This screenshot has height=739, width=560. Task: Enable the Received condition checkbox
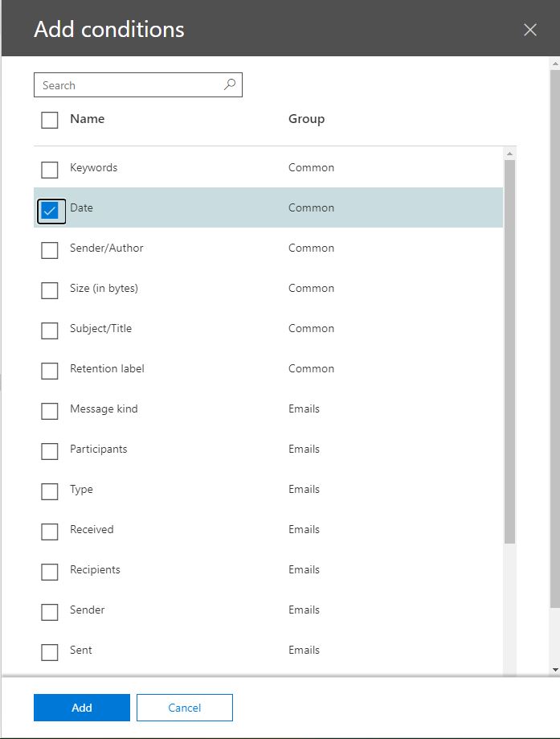pos(50,532)
